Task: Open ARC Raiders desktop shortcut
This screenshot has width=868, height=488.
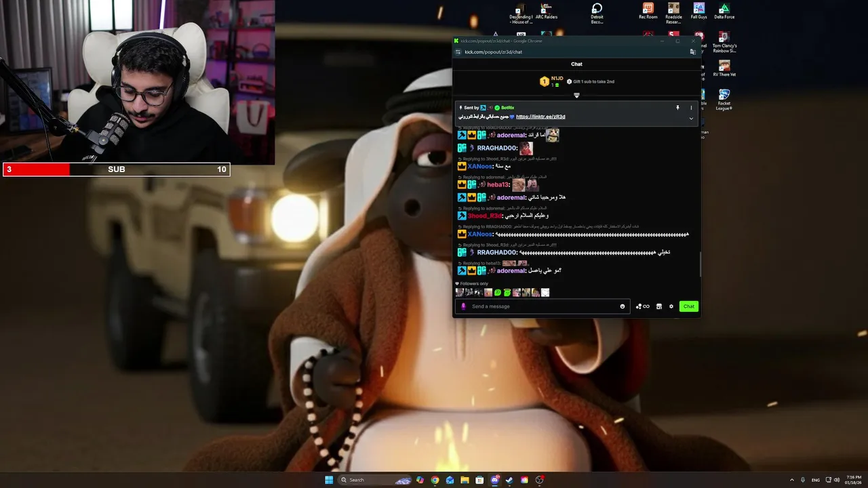Action: [x=546, y=12]
